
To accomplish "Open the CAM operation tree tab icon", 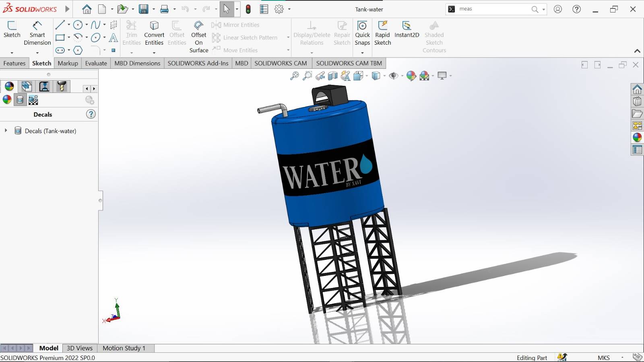I will tap(44, 86).
